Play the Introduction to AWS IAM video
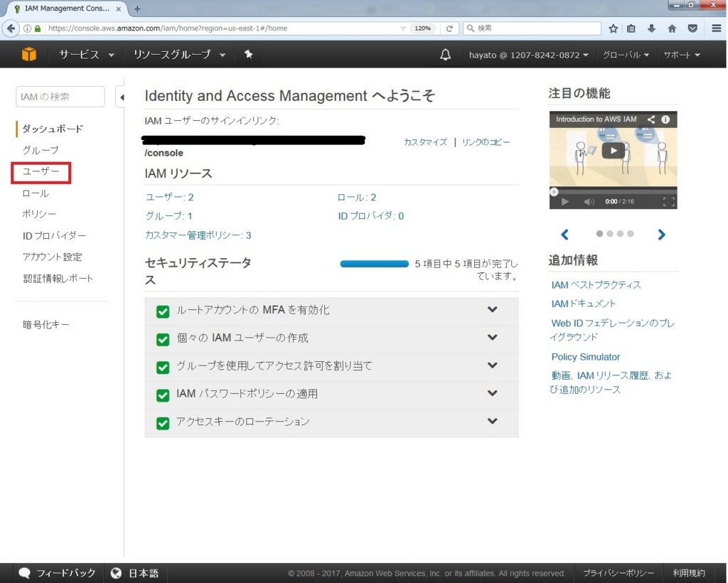728x583 pixels. [613, 151]
